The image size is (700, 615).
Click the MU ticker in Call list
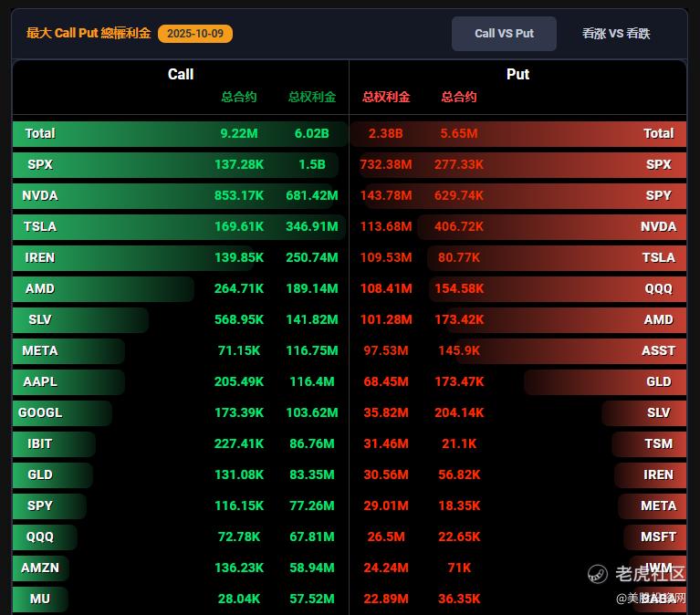40,599
